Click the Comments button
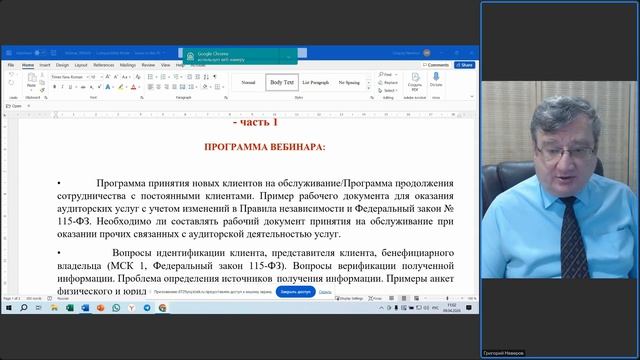Screen dimensions: 640x360 click(436, 65)
